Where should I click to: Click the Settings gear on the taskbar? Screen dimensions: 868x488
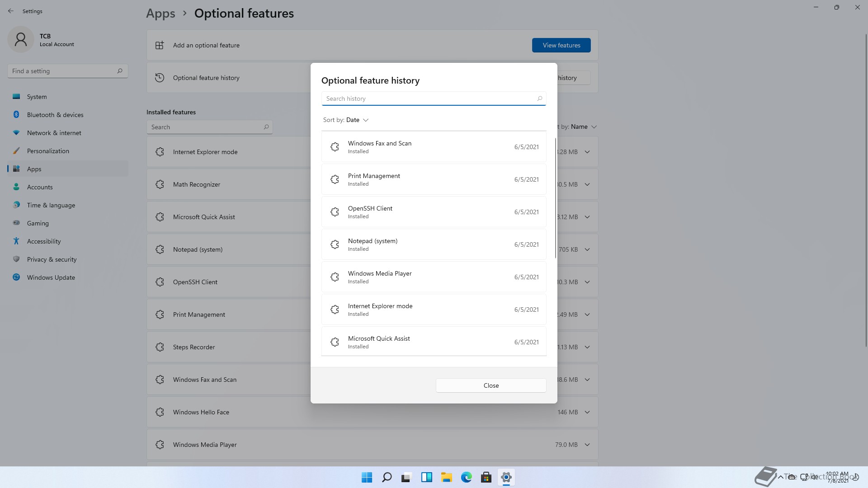click(x=506, y=477)
